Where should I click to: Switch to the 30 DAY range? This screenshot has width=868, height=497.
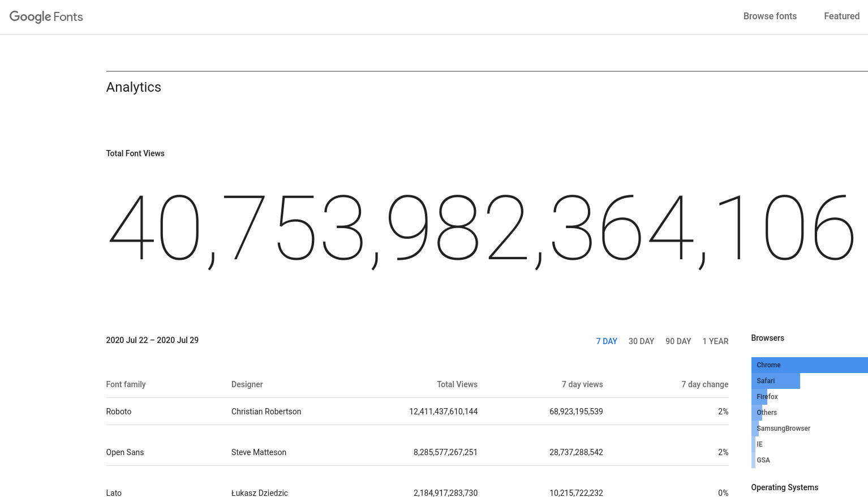(641, 341)
